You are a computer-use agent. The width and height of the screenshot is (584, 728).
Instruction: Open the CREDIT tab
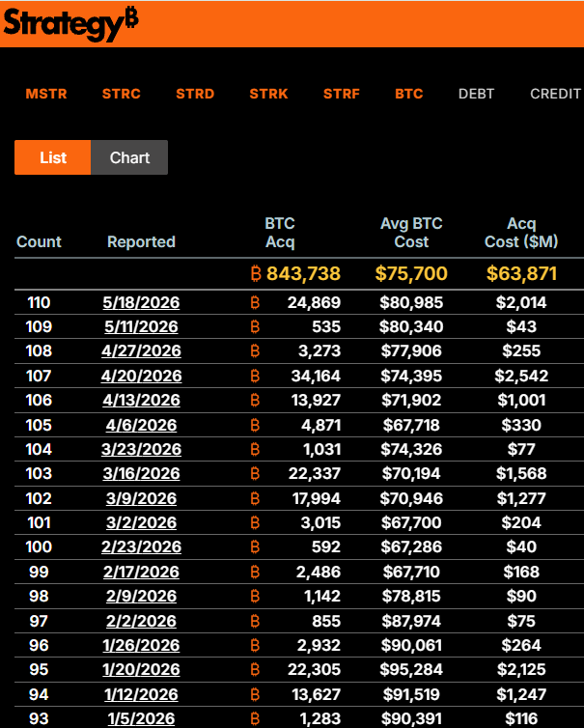[556, 94]
